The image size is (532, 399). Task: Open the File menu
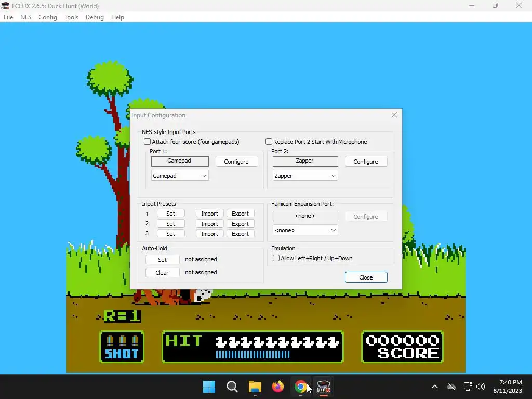[x=8, y=17]
